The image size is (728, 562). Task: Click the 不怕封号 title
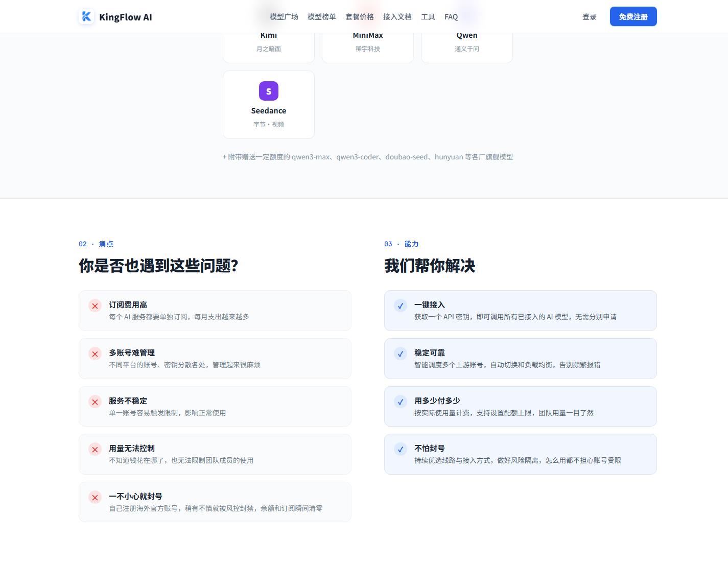(430, 449)
